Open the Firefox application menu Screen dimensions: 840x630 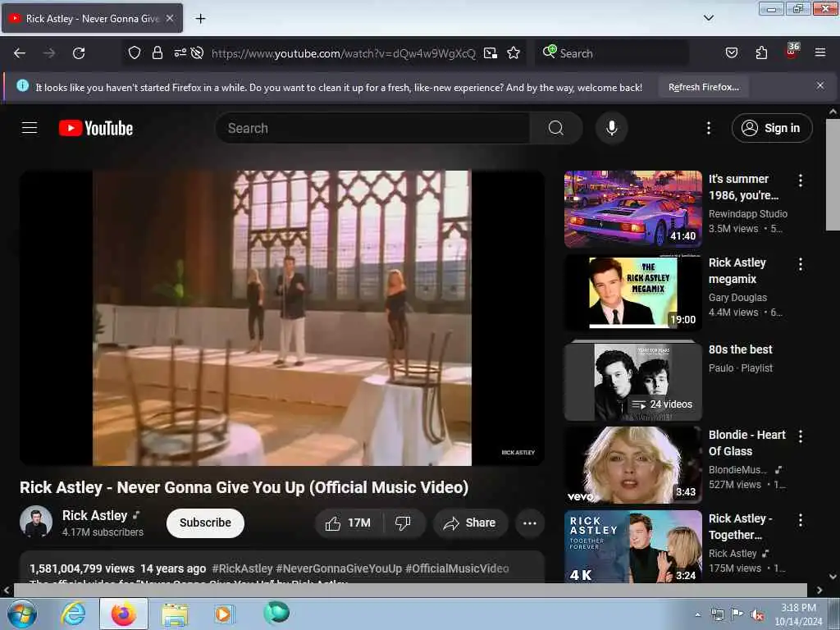click(820, 52)
